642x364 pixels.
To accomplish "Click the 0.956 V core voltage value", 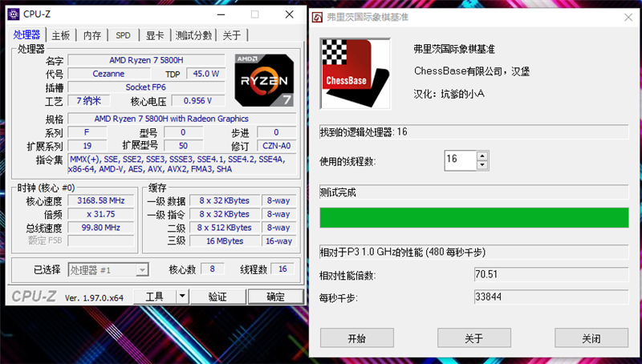I will (x=197, y=100).
